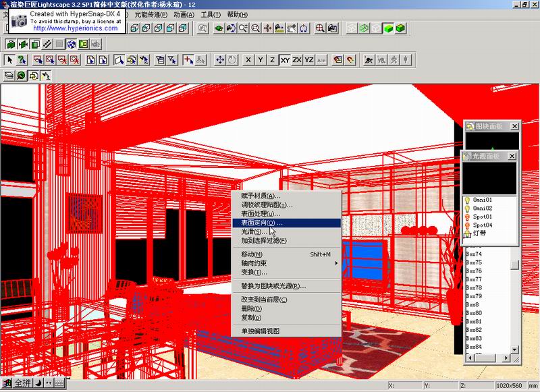540x392 pixels.
Task: Select Omni01 light in luminaire panel
Action: [482, 200]
